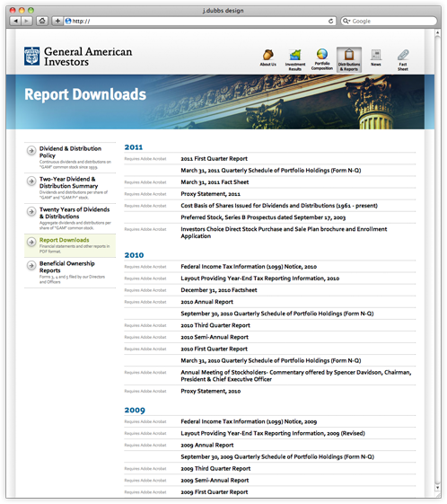Go back with browser back arrow
The width and height of the screenshot is (447, 504).
coord(15,21)
